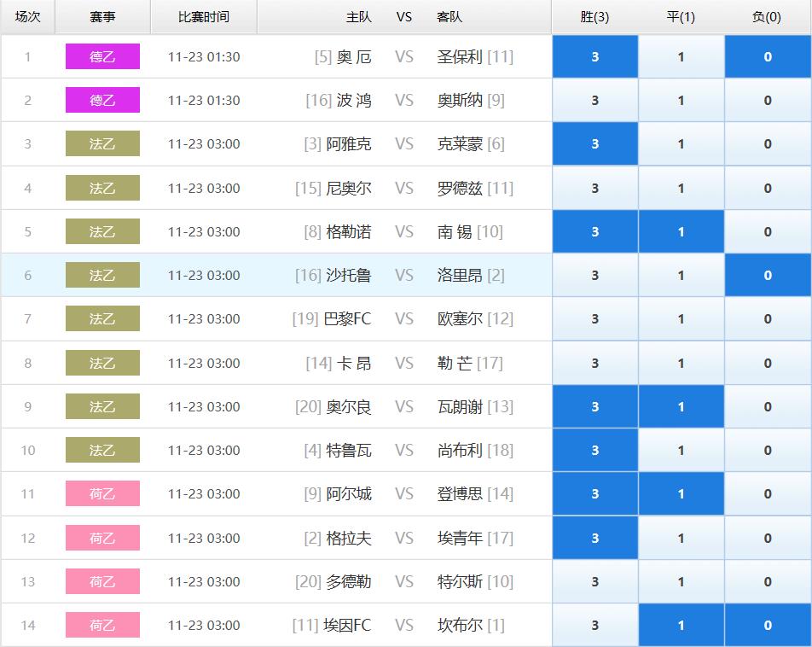Toggle draw (1) for match 1 奥厄 vs 圣保利
This screenshot has width=812, height=647.
(x=681, y=56)
